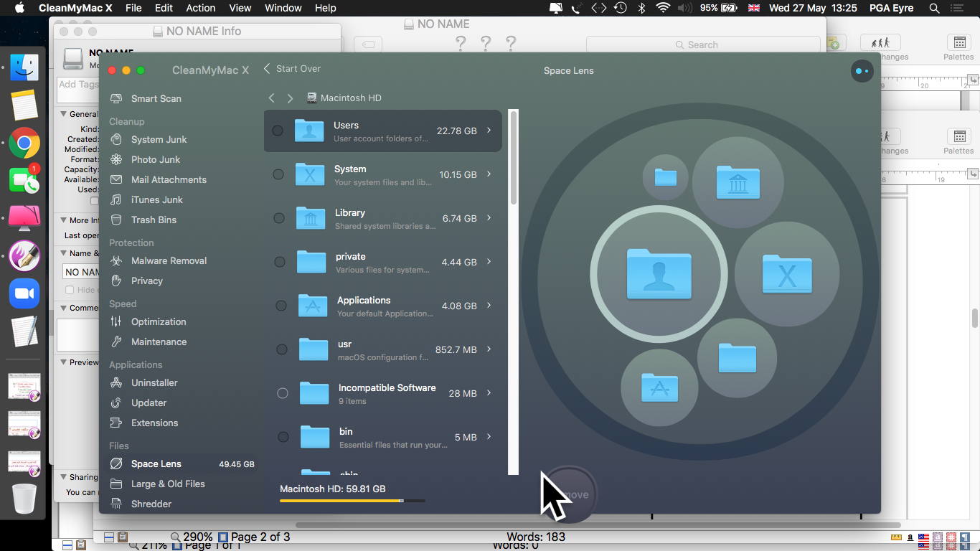Click the Macintosh HD breadcrumb
980x551 pixels.
coord(344,98)
